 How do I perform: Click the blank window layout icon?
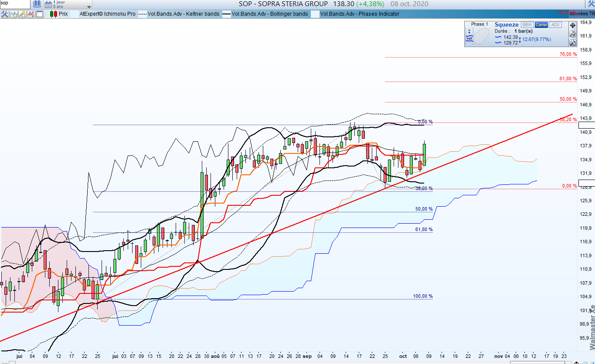click(40, 14)
